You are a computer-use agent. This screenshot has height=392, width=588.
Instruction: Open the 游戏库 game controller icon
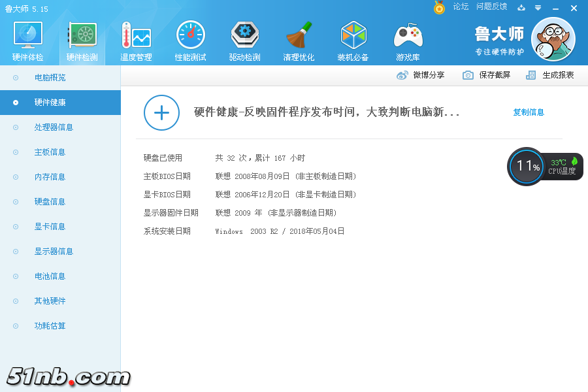point(408,36)
